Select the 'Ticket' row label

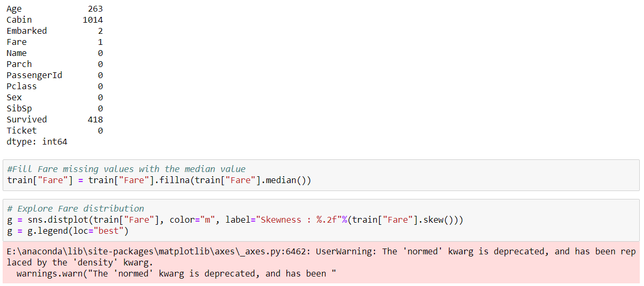coord(22,131)
